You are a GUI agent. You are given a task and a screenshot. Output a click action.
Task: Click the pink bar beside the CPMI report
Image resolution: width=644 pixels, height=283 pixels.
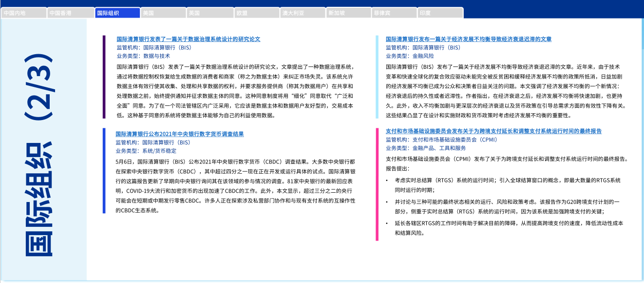coord(377,184)
